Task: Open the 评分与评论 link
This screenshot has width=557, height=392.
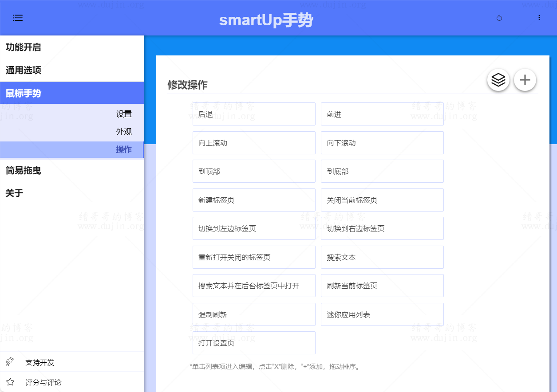Action: [72, 382]
